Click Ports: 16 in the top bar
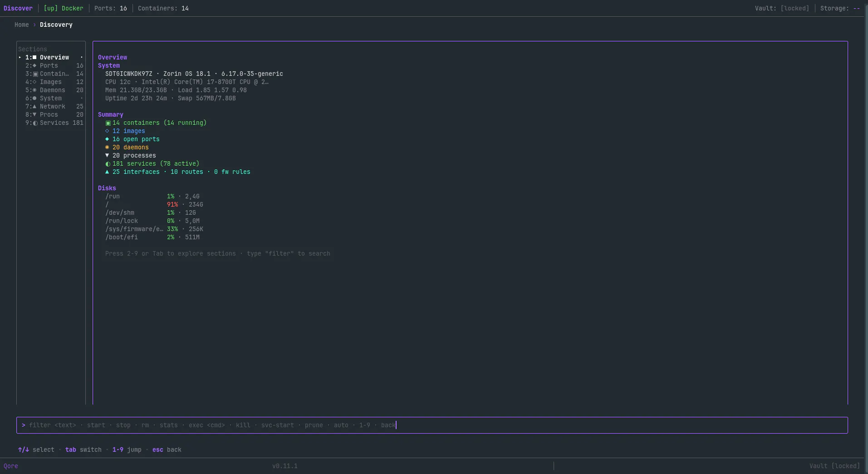 [111, 8]
